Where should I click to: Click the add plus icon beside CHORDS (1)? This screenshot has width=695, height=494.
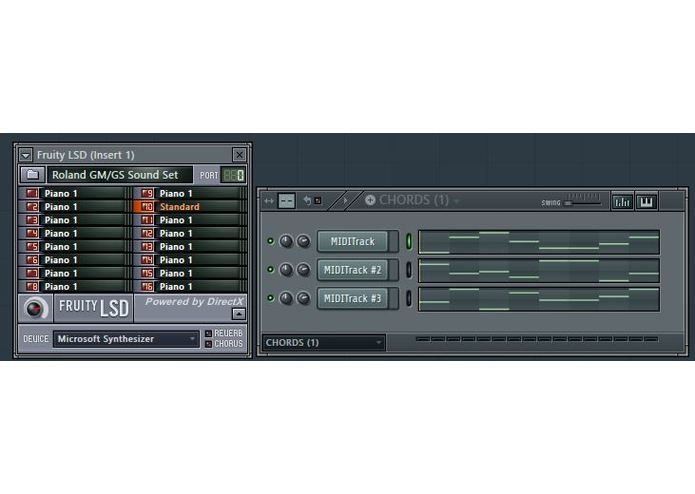(370, 200)
